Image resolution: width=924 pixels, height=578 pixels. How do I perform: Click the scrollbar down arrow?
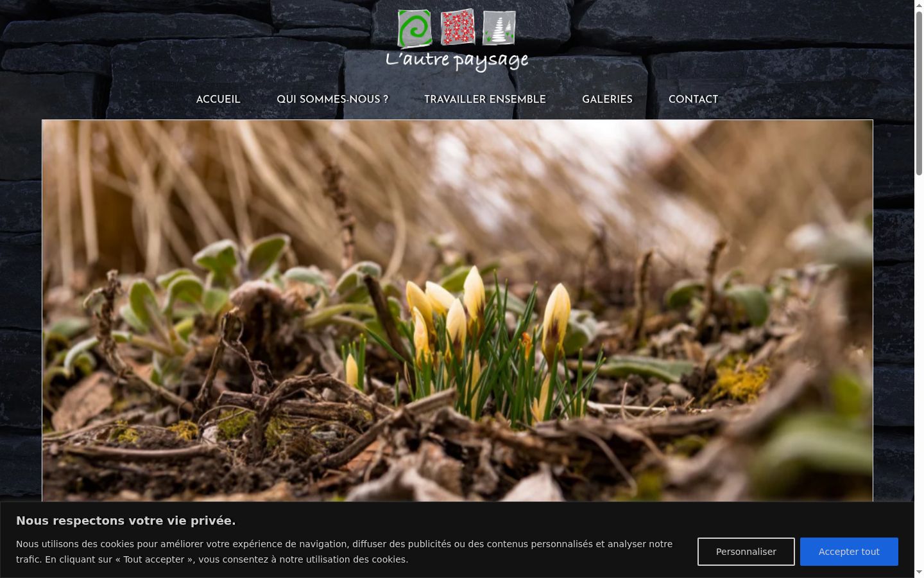pos(919,572)
